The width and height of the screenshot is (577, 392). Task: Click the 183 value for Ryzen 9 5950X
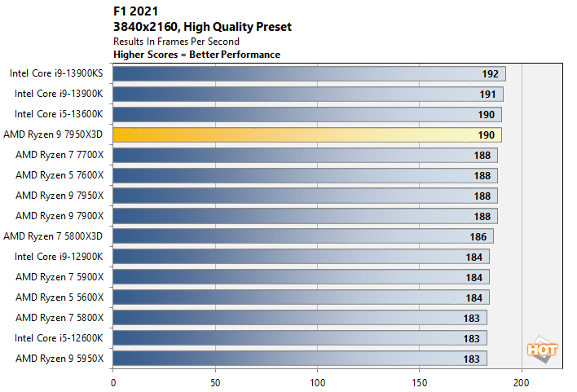471,359
